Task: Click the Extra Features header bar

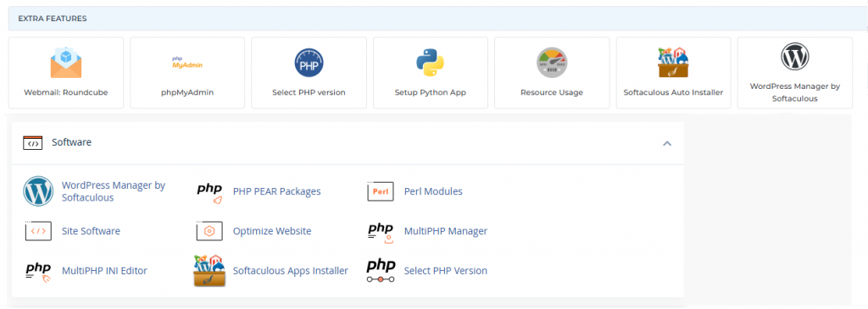Action: click(x=437, y=19)
